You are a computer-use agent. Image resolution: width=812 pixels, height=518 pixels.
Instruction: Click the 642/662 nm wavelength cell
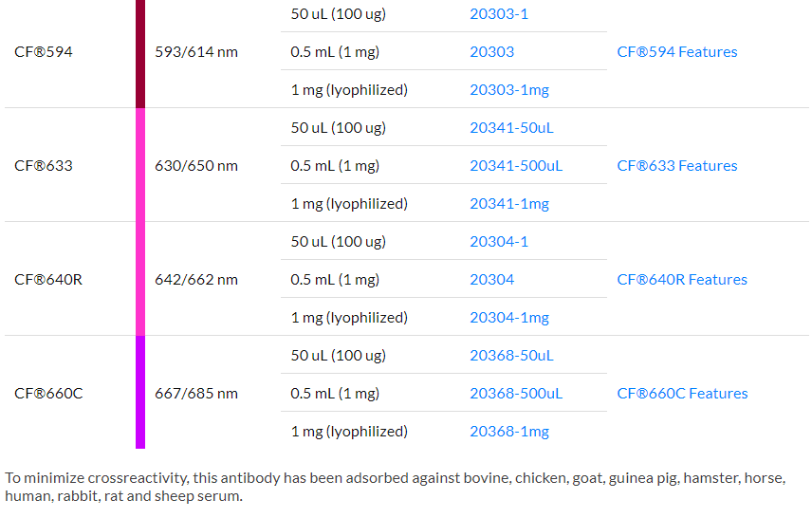click(196, 280)
